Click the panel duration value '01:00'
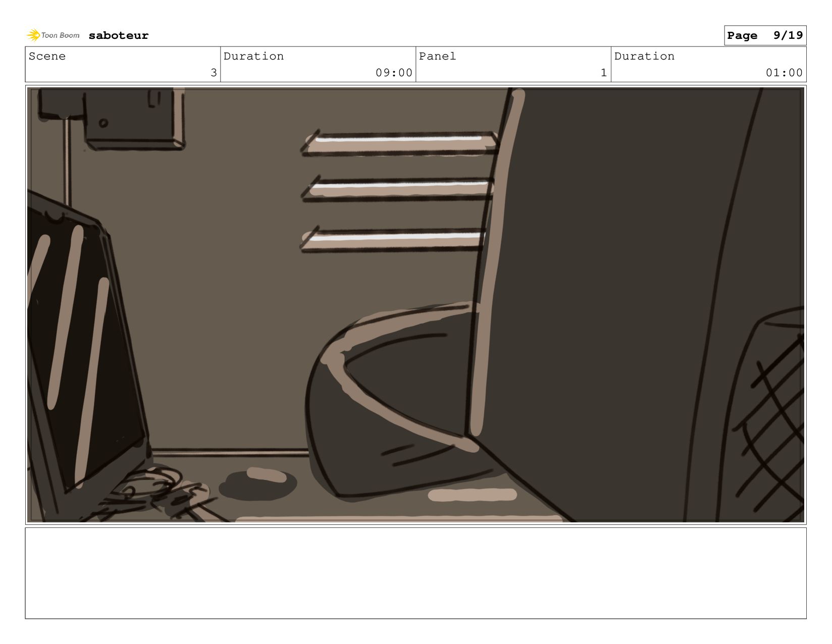The width and height of the screenshot is (832, 644). coord(784,73)
